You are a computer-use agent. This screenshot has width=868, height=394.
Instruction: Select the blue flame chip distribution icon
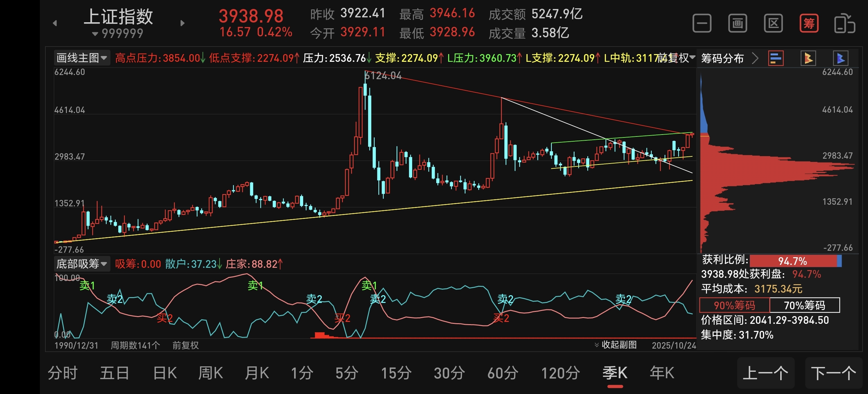(x=840, y=58)
